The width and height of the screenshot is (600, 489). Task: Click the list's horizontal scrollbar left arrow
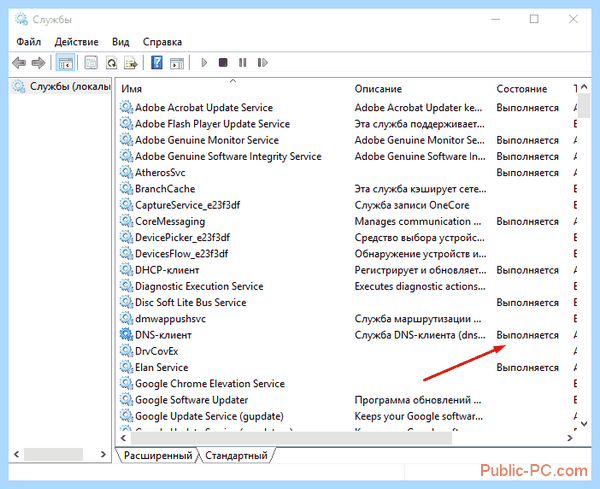123,438
